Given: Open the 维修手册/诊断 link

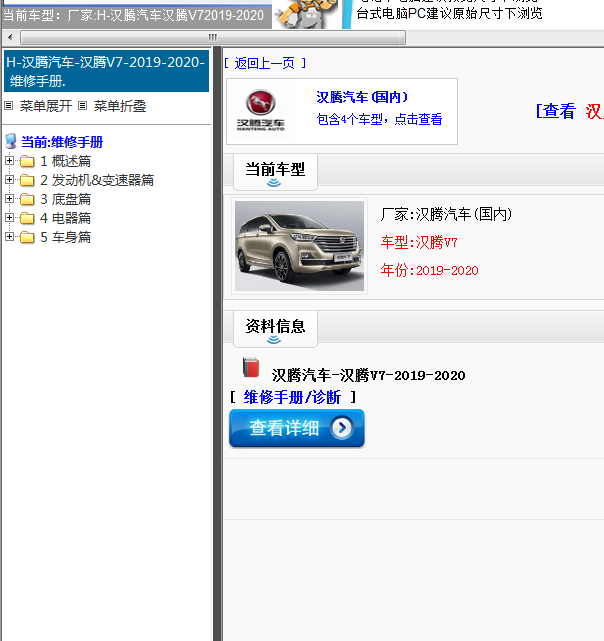Looking at the screenshot, I should coord(292,397).
